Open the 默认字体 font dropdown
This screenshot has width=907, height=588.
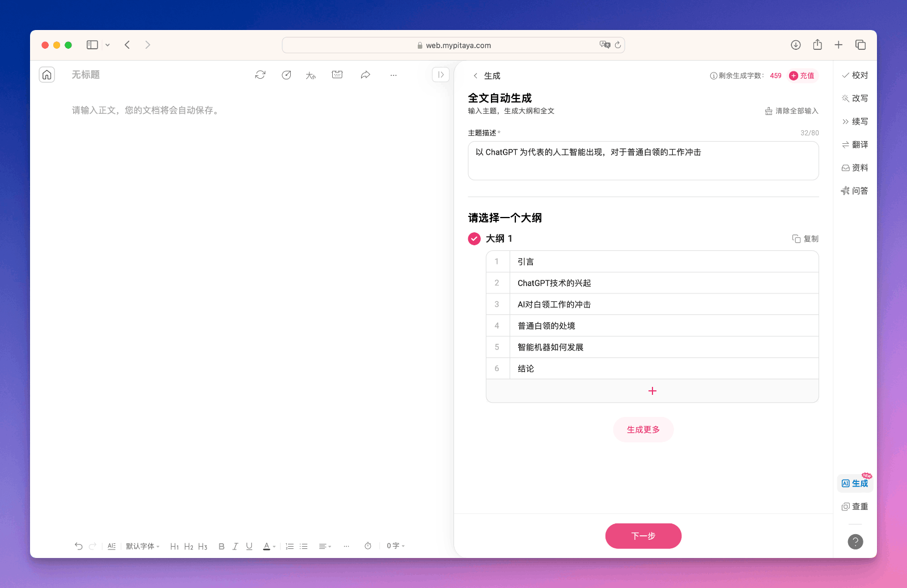(x=142, y=546)
